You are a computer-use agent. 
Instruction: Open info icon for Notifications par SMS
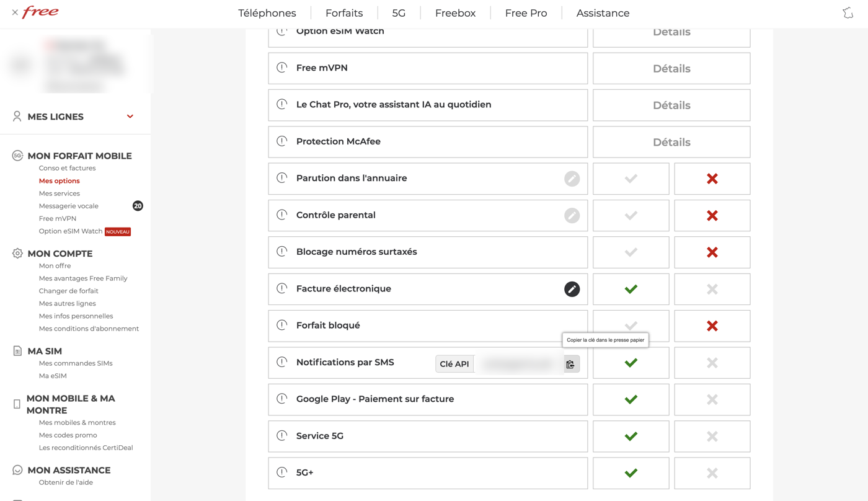click(x=282, y=362)
